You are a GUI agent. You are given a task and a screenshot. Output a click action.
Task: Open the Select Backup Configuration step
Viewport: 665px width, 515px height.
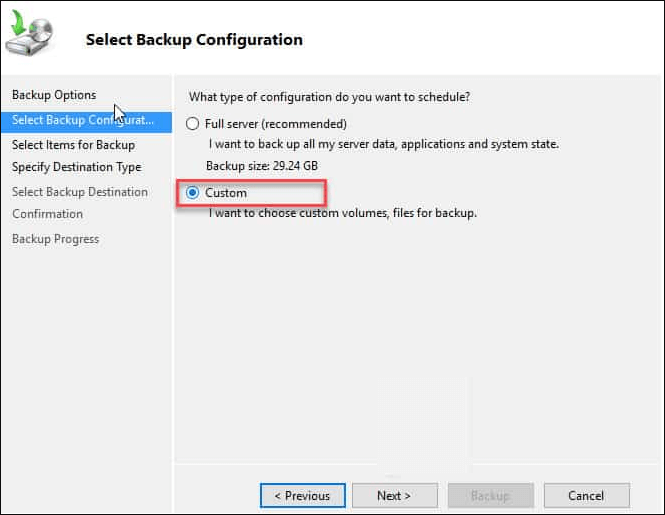tap(83, 120)
